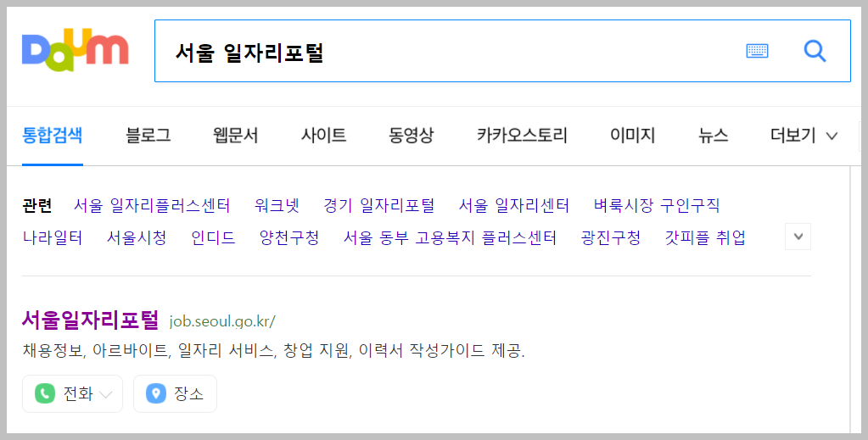Go to the 카카오스토리 tab
This screenshot has width=868, height=440.
click(522, 135)
